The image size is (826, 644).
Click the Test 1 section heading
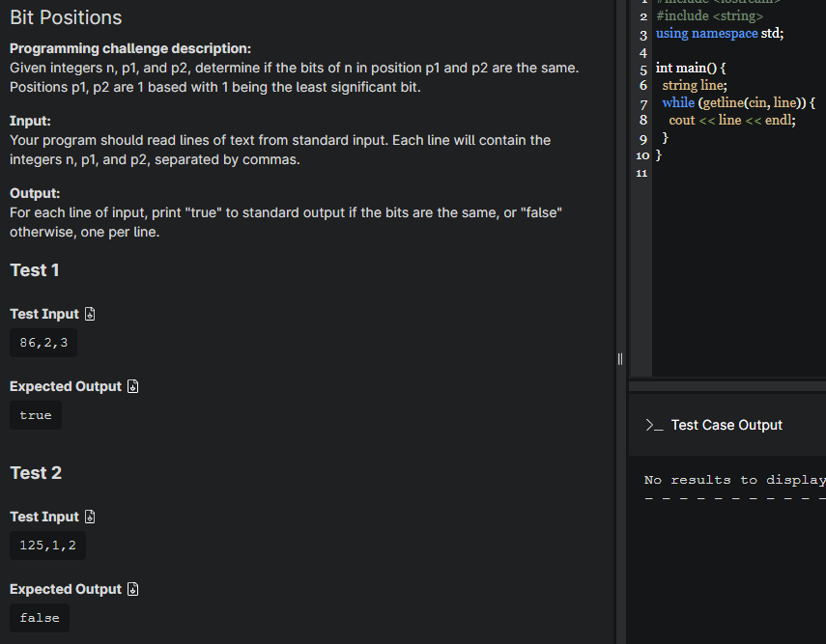34,270
